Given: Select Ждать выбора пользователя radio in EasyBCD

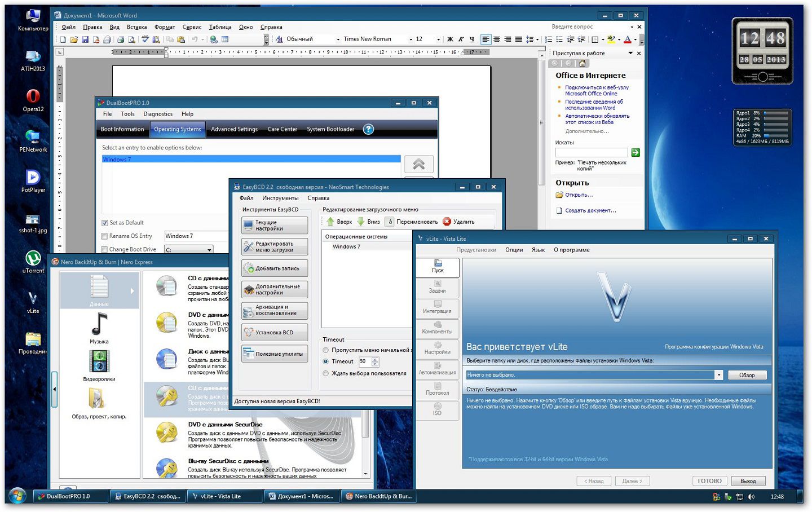Looking at the screenshot, I should pos(325,373).
